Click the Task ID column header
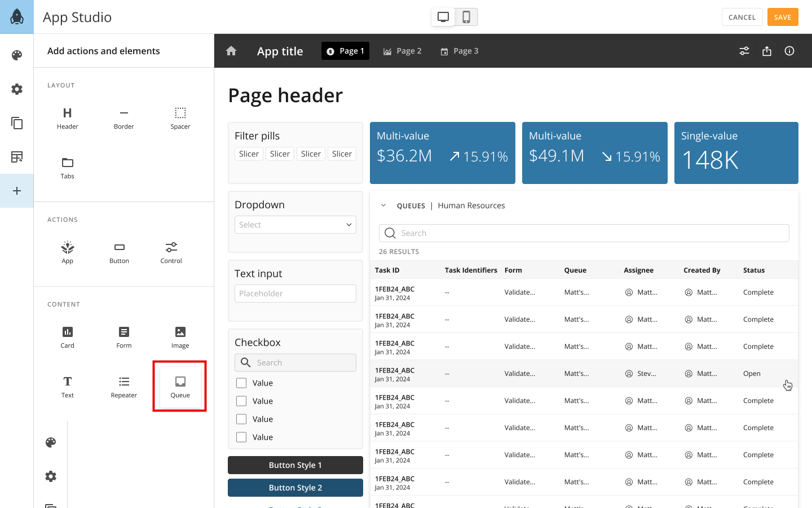This screenshot has height=508, width=812. pos(387,270)
